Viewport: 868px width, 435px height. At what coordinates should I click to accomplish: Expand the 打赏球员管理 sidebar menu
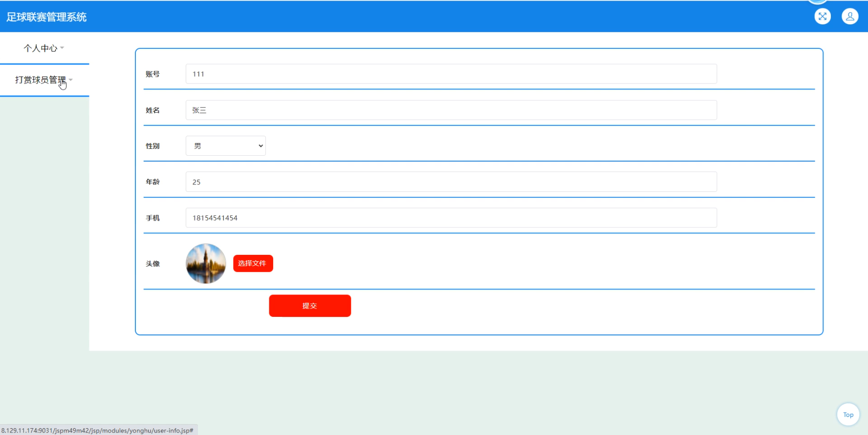pyautogui.click(x=44, y=80)
